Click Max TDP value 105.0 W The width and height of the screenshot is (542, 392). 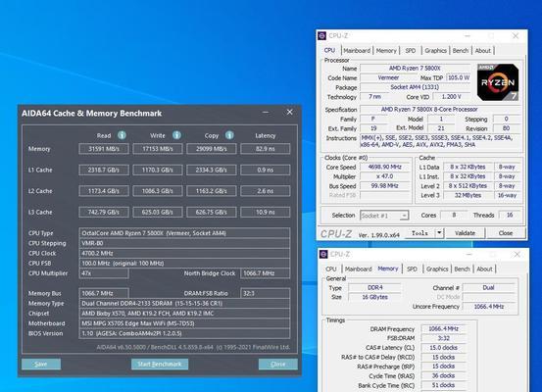[459, 77]
